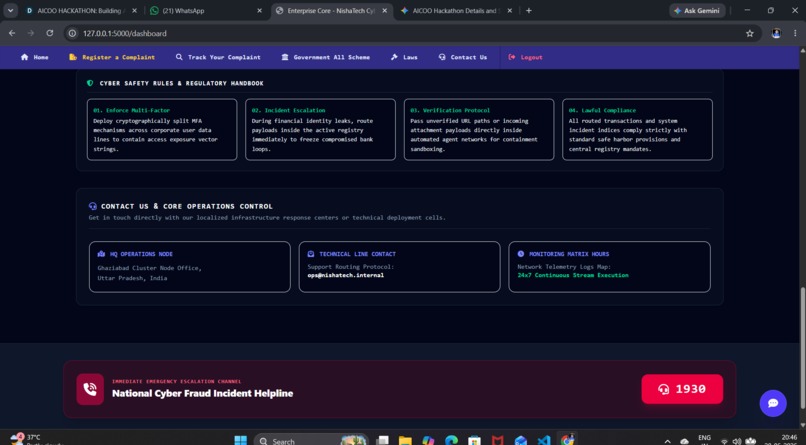806x445 pixels.
Task: Open the Windows Start menu
Action: [241, 440]
